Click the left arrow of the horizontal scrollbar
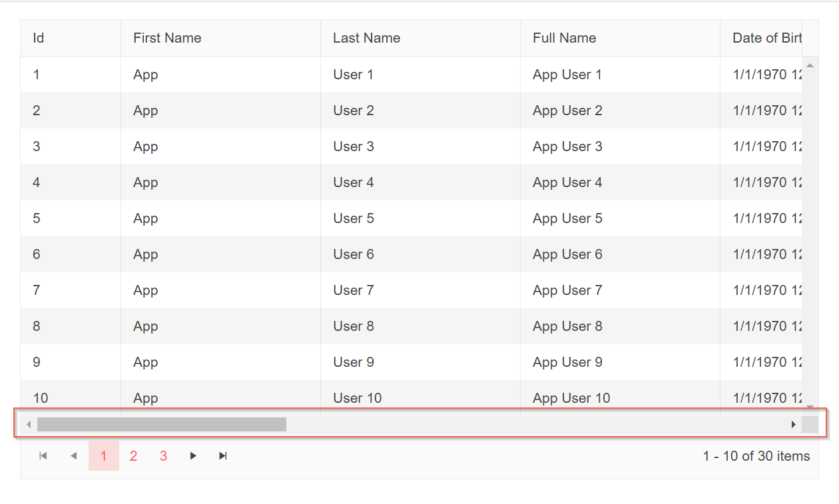Viewport: 839px width, 504px height. click(29, 423)
